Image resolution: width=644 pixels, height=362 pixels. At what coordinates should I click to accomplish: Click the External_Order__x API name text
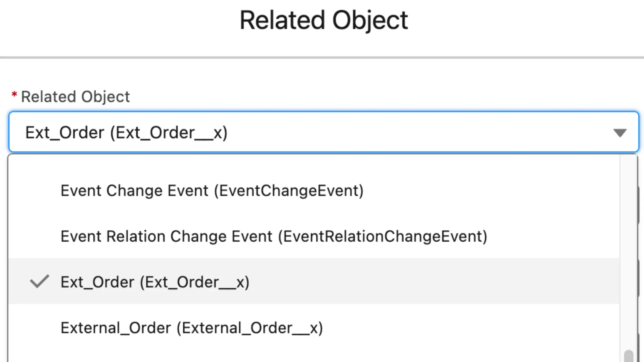pos(250,328)
